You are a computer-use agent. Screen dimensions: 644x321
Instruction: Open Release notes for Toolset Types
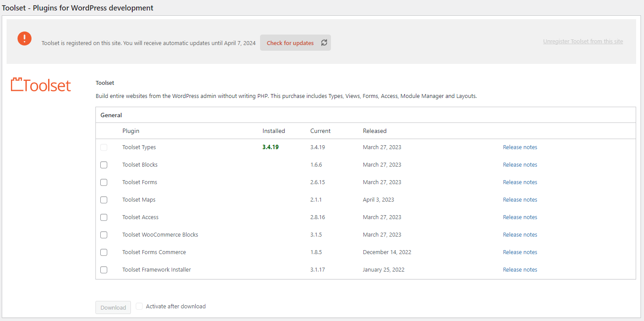[x=520, y=147]
